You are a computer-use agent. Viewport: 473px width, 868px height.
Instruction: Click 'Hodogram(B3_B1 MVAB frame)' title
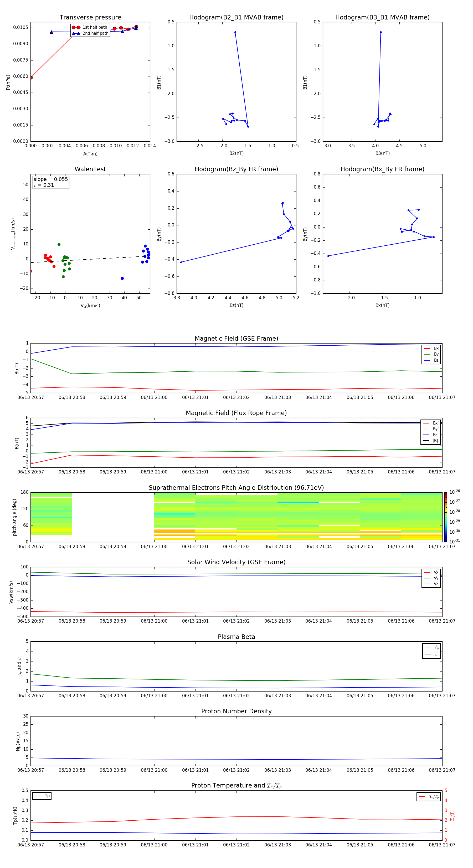tap(382, 18)
